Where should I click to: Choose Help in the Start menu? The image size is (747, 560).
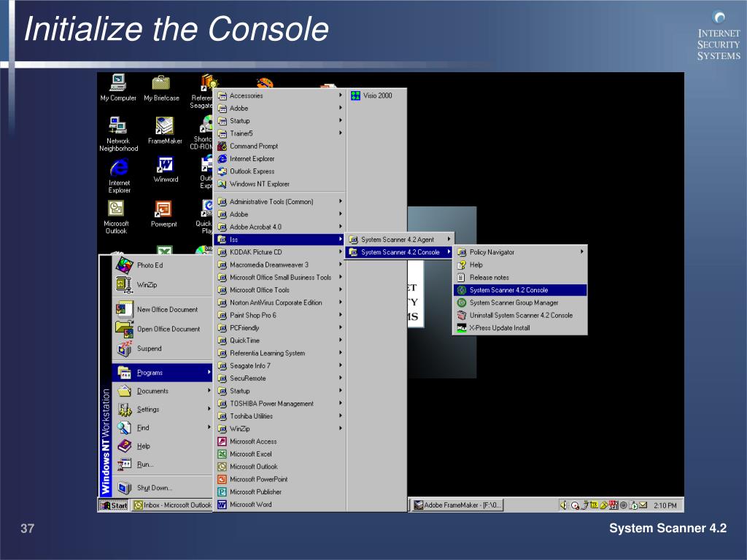pyautogui.click(x=162, y=446)
